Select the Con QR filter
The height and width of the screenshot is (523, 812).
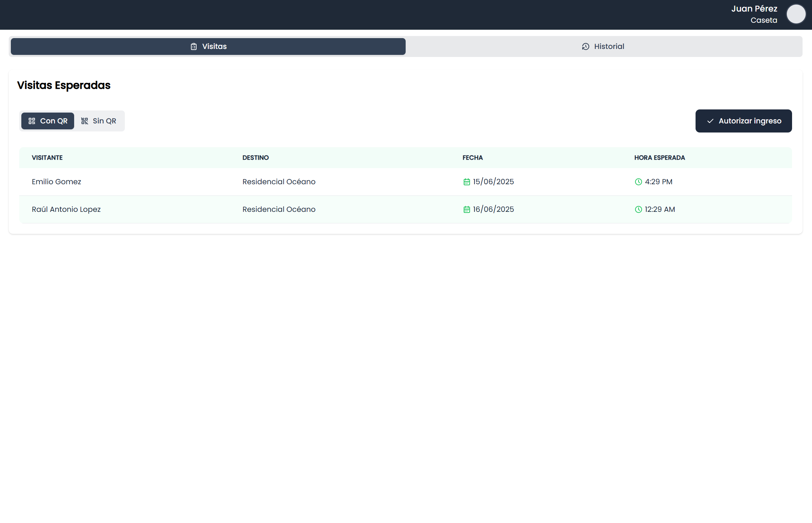point(48,121)
